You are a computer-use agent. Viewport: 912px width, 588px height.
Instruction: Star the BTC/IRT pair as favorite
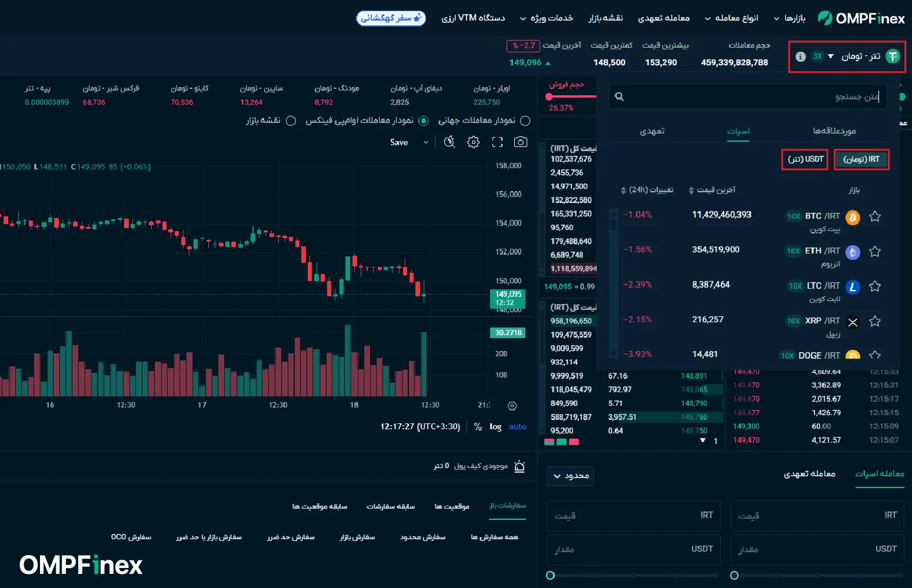point(875,216)
